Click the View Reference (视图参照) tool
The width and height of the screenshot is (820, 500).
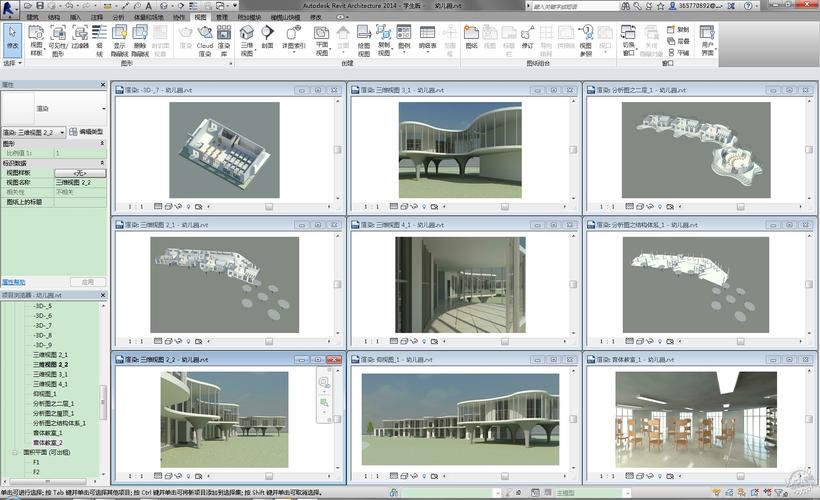[586, 40]
